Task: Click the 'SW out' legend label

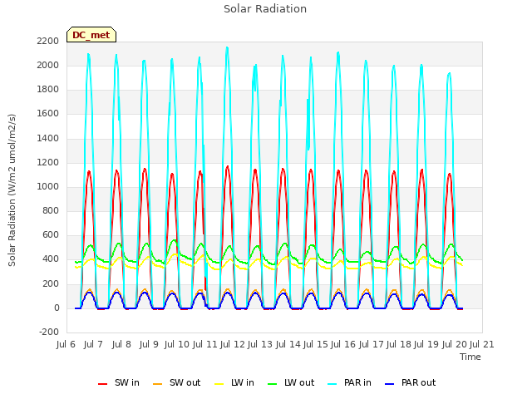Action: (x=185, y=382)
